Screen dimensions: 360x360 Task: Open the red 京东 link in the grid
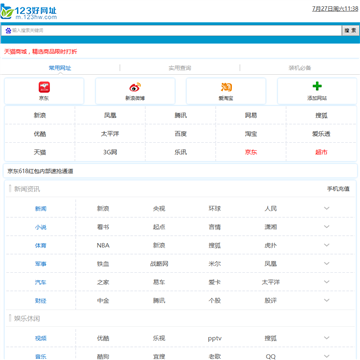(x=251, y=152)
